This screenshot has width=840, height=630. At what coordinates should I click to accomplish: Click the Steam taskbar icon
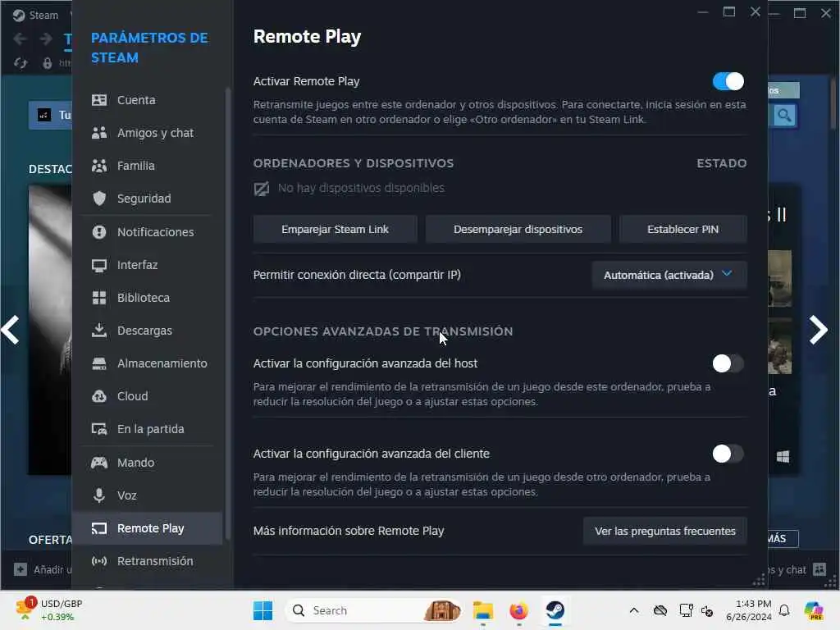[555, 610]
